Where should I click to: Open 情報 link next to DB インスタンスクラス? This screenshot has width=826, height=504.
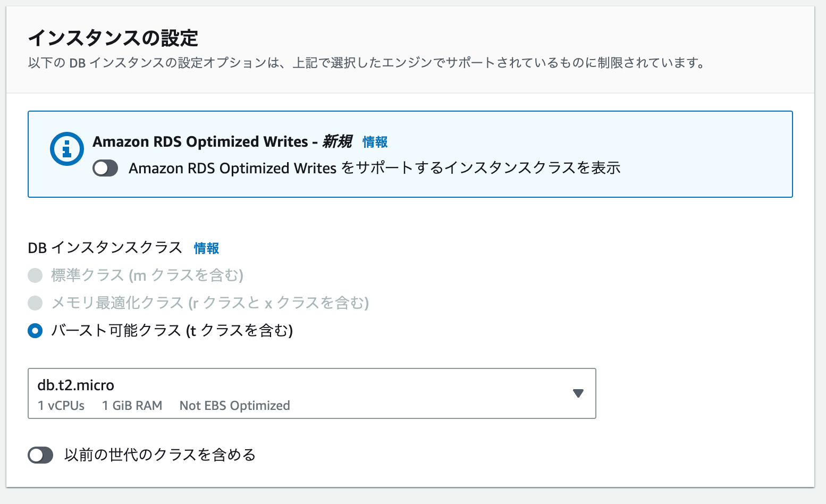pyautogui.click(x=206, y=248)
